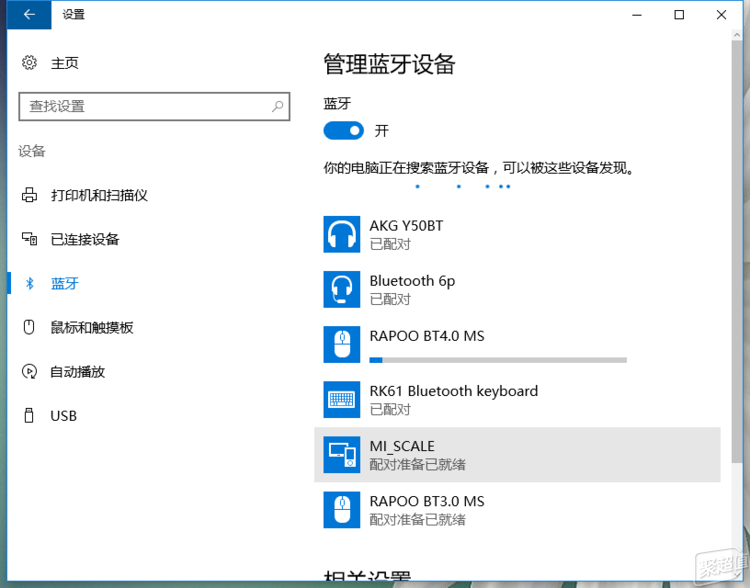
Task: Click the RAPOO BT4.0 MS mouse icon
Action: 342,344
